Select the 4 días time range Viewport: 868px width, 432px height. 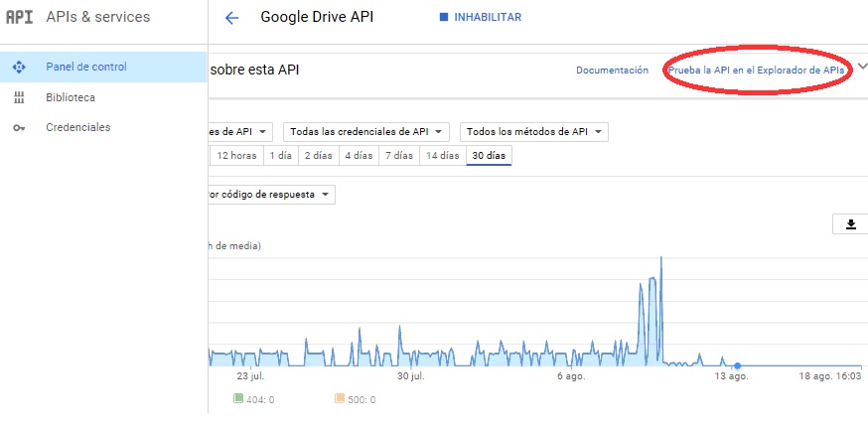pyautogui.click(x=359, y=156)
